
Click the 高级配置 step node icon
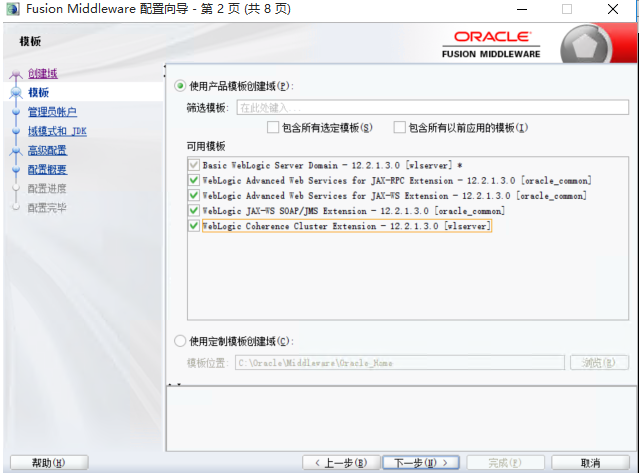16,151
